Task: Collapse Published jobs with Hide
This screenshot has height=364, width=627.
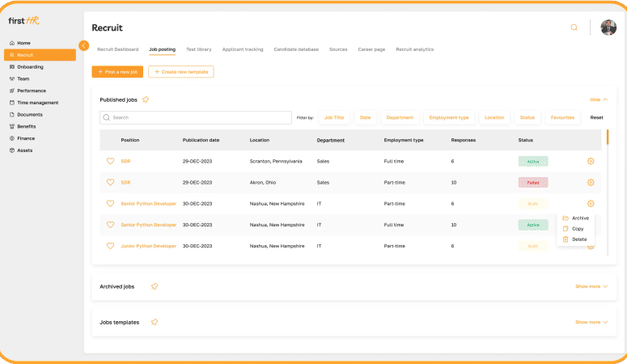Action: (x=599, y=99)
